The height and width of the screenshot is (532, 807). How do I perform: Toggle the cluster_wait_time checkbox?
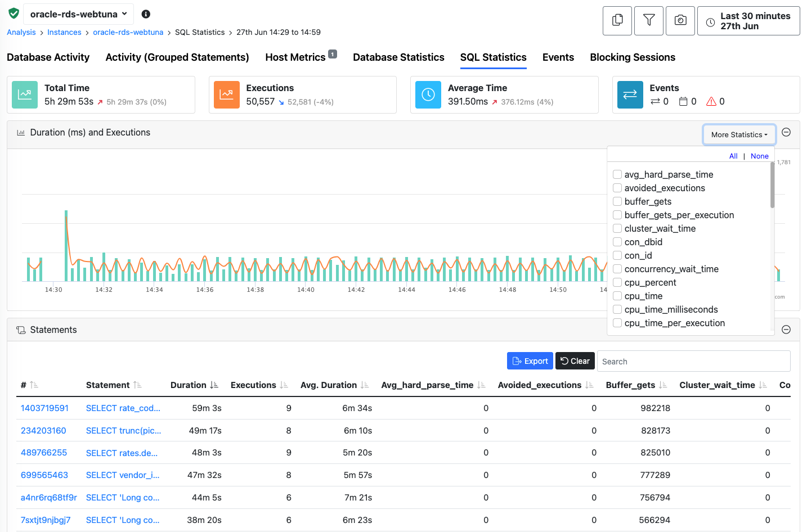(617, 228)
